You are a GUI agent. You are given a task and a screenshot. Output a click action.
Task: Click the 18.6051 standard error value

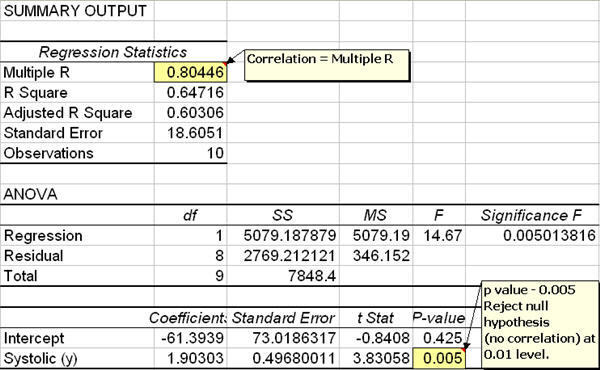(191, 133)
